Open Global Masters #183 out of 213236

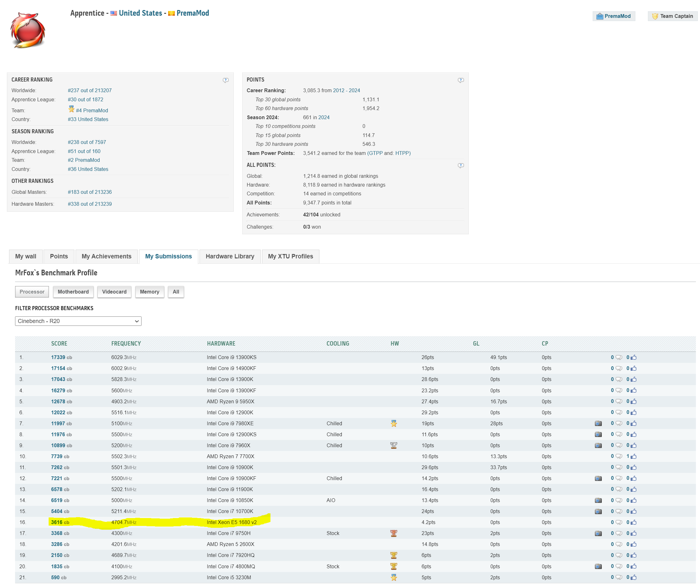click(90, 192)
